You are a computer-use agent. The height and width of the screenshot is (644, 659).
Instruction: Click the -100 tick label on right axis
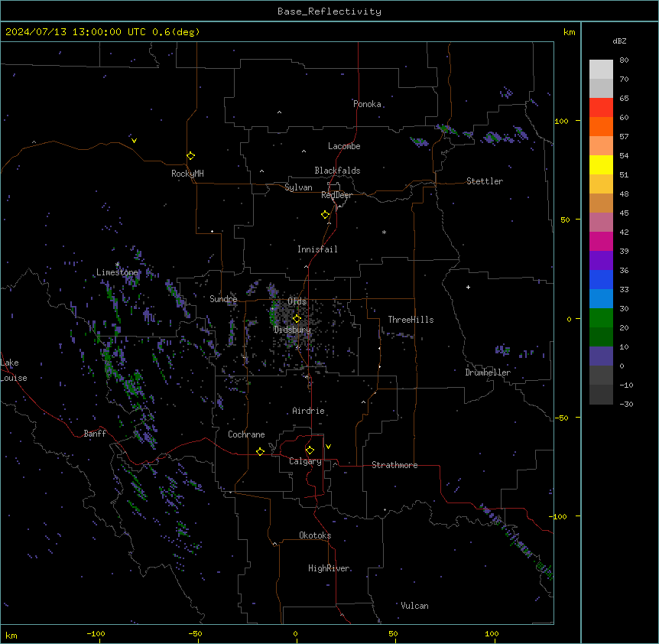click(x=559, y=516)
